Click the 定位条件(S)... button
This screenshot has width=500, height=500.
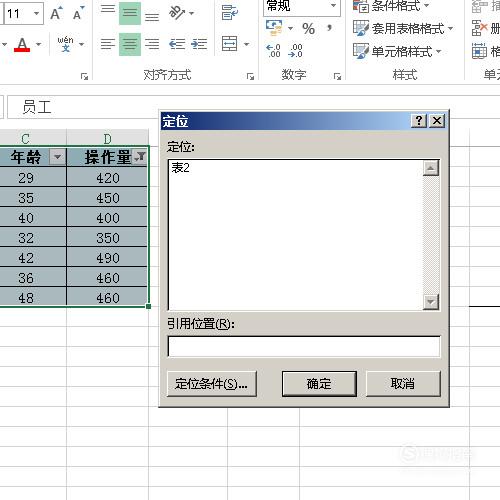coord(212,384)
